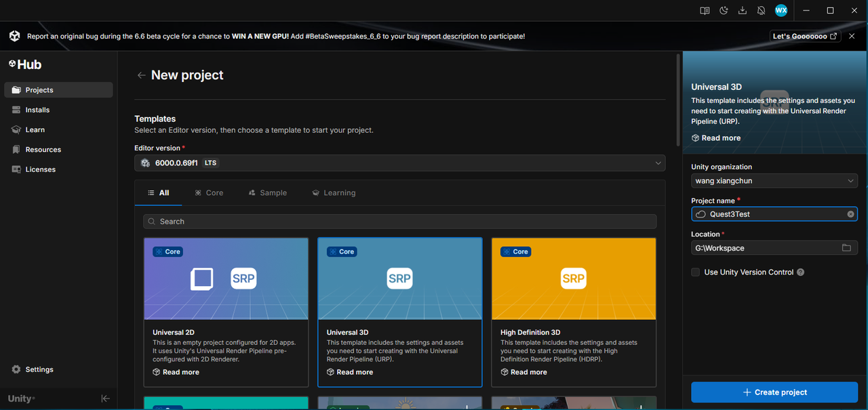The image size is (868, 410).
Task: Open Learn in the sidebar
Action: (58, 129)
